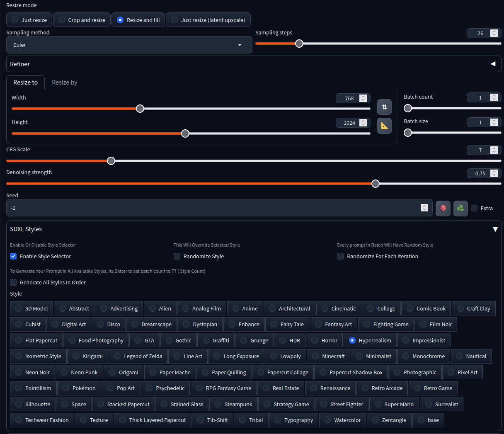Tick the Extra seed checkbox

[x=474, y=208]
